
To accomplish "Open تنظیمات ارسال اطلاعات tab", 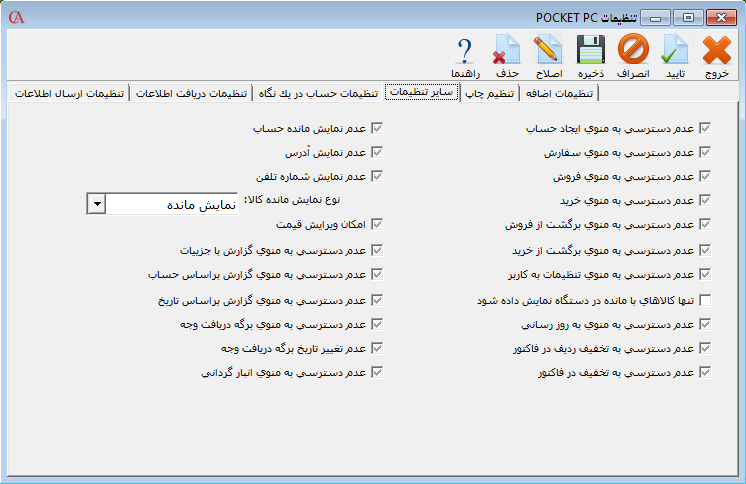I will (69, 94).
